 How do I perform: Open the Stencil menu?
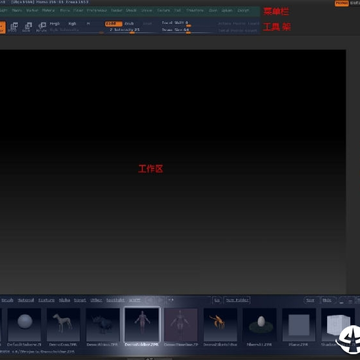coord(131,10)
